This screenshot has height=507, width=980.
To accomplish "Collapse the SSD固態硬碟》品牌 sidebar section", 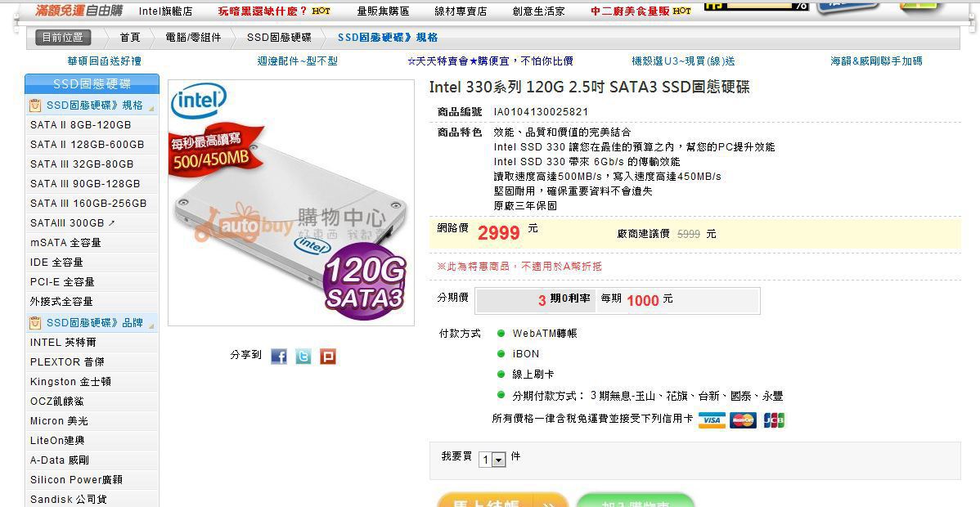I will (x=152, y=326).
